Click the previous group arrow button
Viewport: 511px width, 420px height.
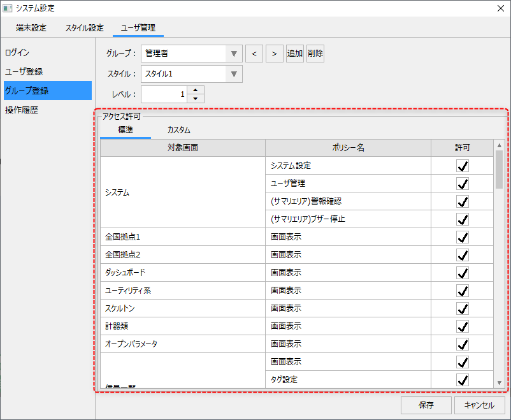tap(254, 54)
